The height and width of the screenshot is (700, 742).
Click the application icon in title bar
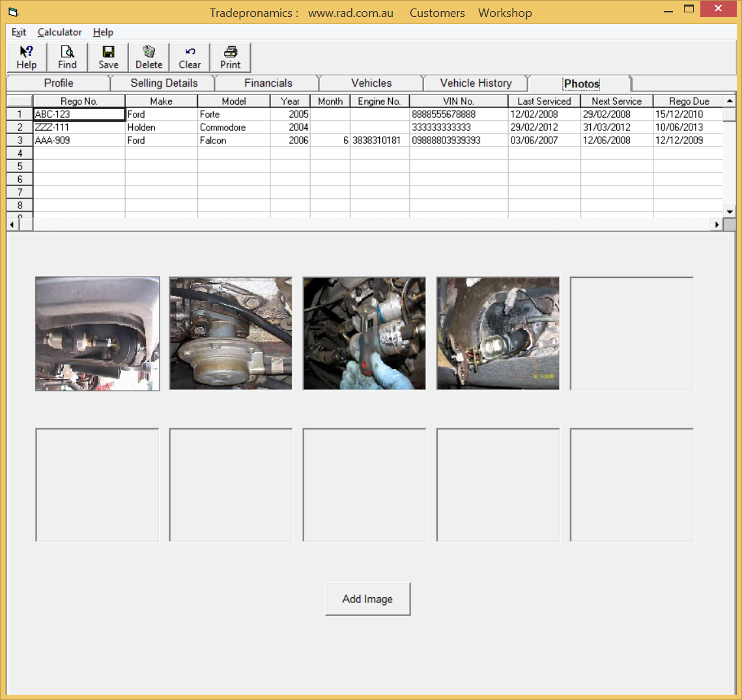pyautogui.click(x=14, y=12)
